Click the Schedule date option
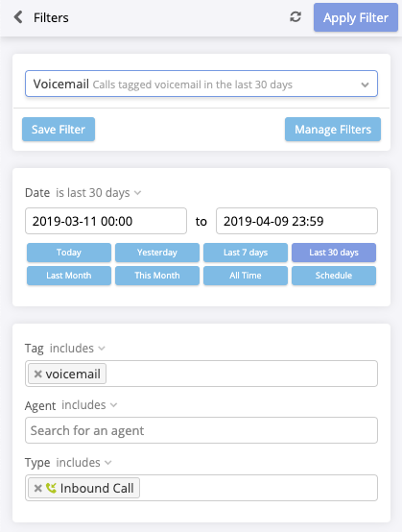The height and width of the screenshot is (532, 402). pyautogui.click(x=334, y=276)
